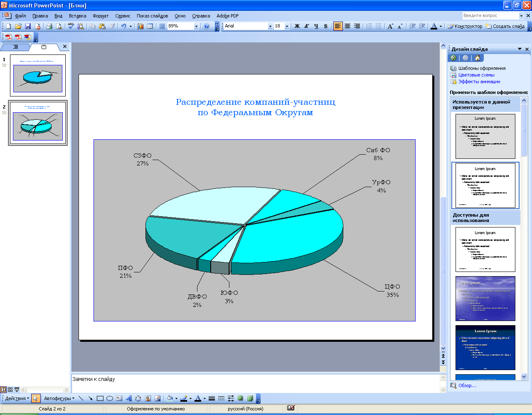
Task: Open the Формат menu
Action: 101,16
